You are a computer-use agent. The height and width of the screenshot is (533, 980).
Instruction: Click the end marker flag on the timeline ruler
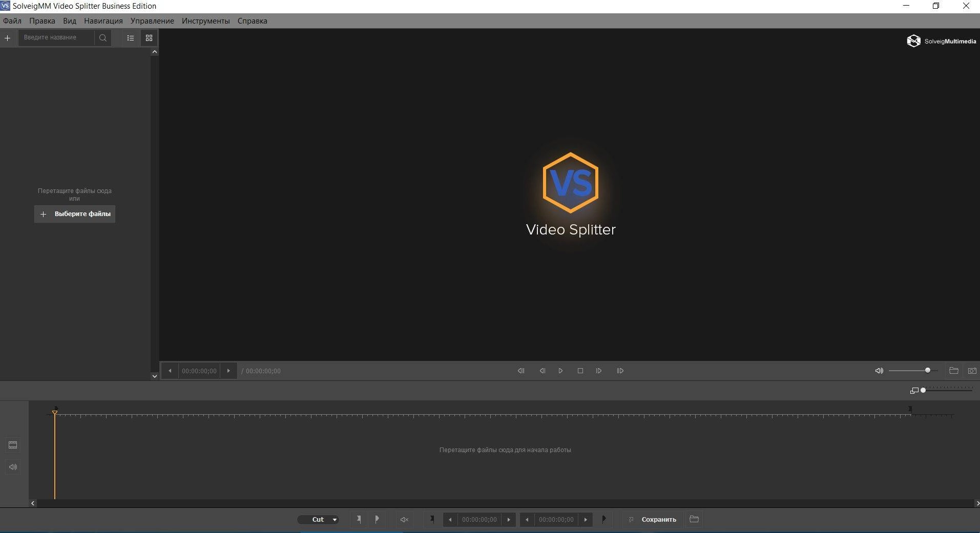[910, 409]
